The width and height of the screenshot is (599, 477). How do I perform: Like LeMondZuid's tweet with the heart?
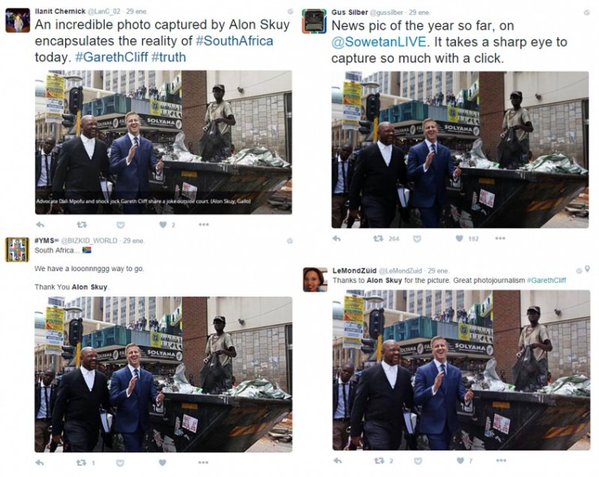460,461
